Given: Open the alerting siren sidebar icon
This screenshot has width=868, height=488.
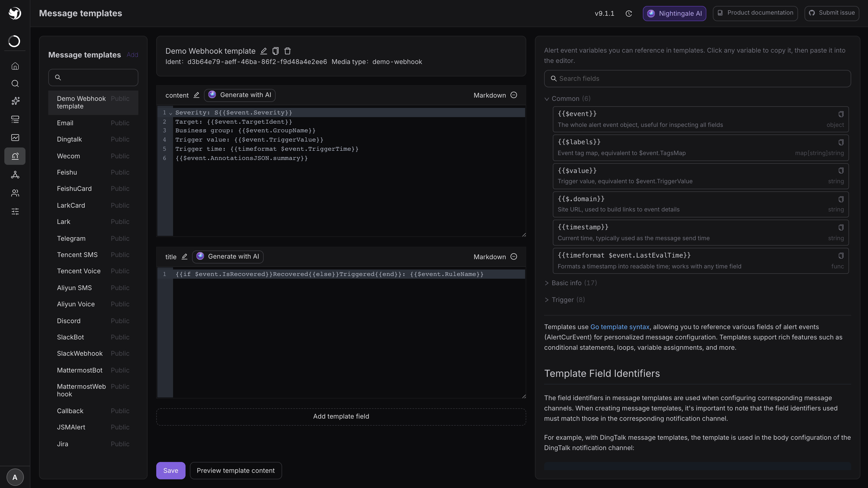Looking at the screenshot, I should (x=15, y=156).
